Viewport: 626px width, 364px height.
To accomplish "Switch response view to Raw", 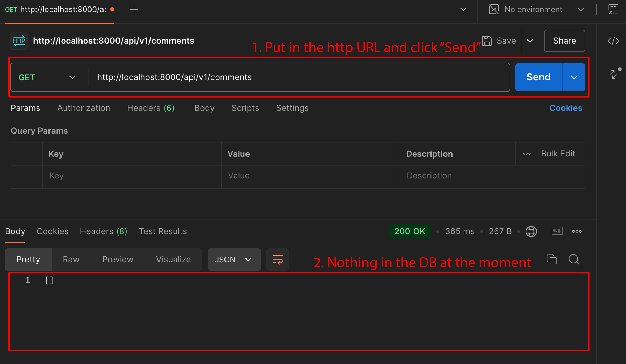I will (71, 259).
